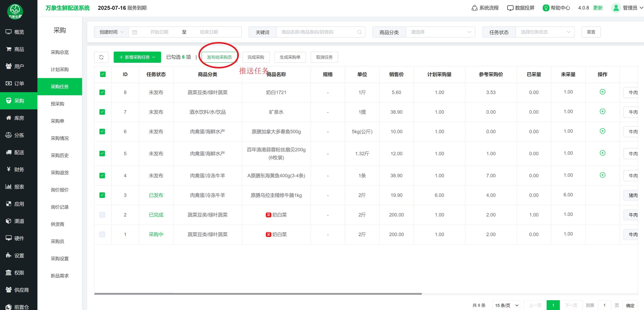The height and width of the screenshot is (310, 644).
Task: Open the 选择任务状态 dropdown
Action: pos(545,32)
